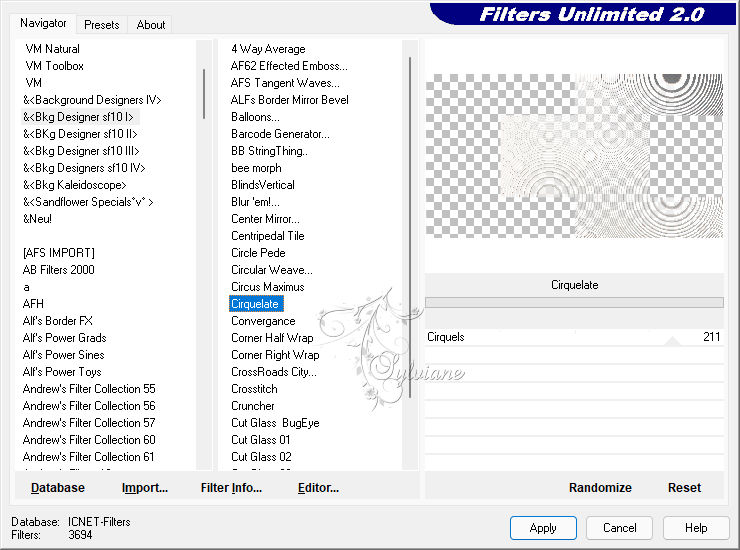Choose ALFs Border Mirror Bevel filter
This screenshot has height=550, width=740.
(290, 100)
